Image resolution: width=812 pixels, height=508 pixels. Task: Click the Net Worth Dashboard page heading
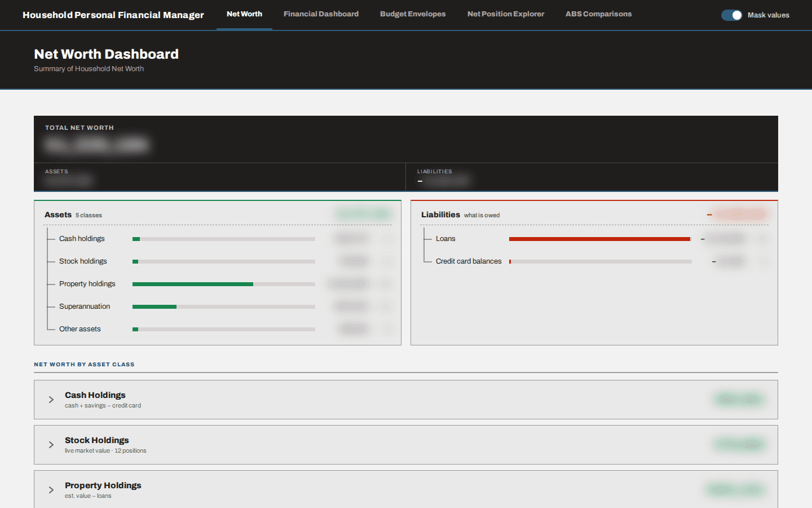[x=106, y=54]
